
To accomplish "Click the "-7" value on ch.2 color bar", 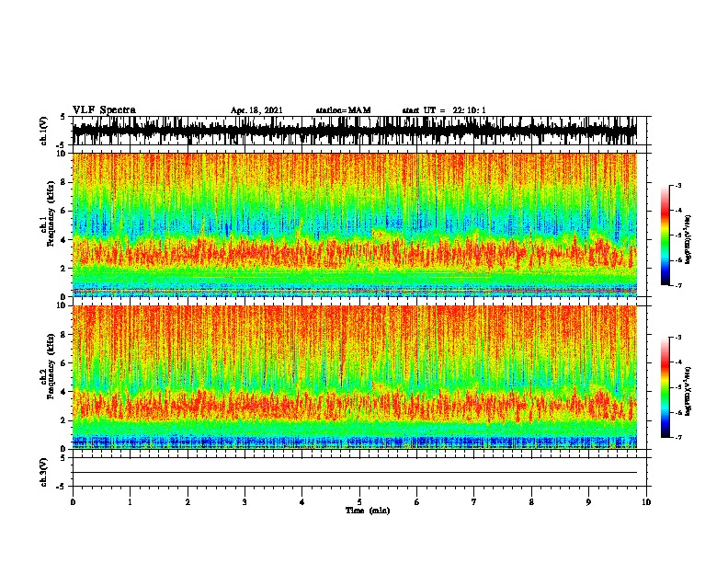I will click(678, 437).
